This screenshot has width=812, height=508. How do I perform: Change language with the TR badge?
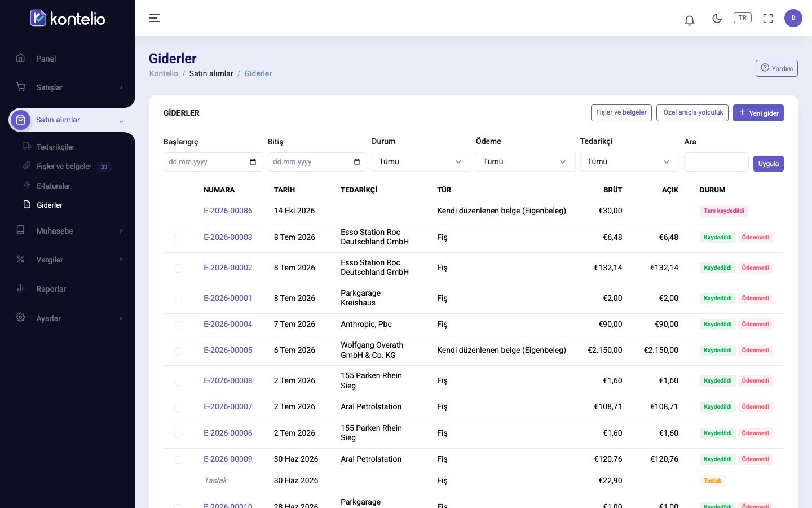pos(743,18)
